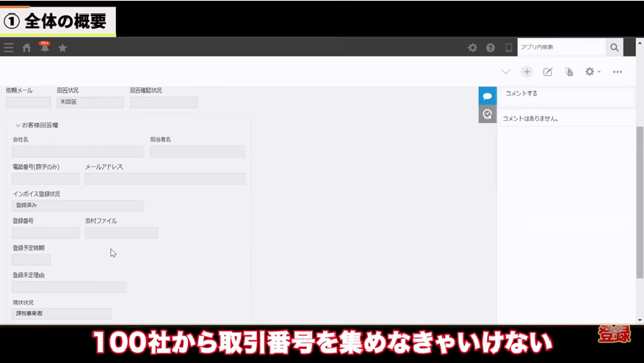Switch to the comments tab icon
644x363 pixels.
click(487, 96)
